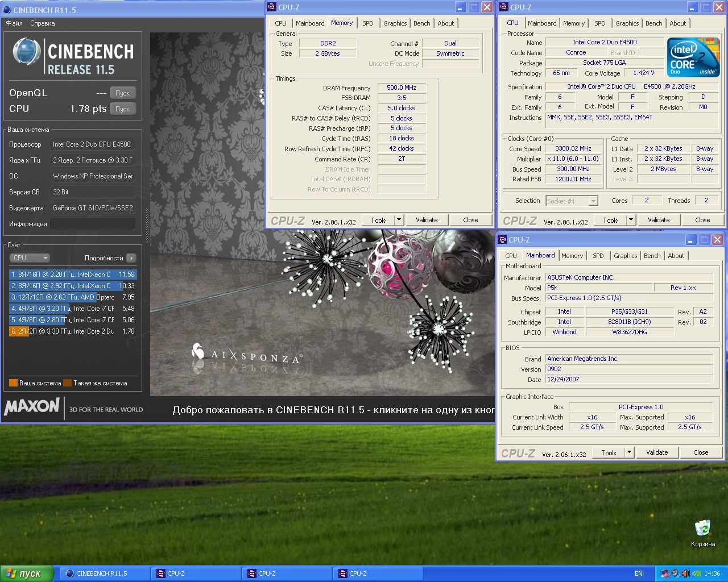The height and width of the screenshot is (582, 728).
Task: Open Bench tab in the CPU CPU-Z window
Action: (x=654, y=23)
